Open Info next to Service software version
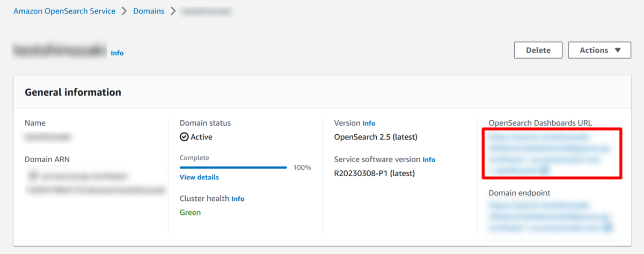The width and height of the screenshot is (644, 254). [429, 159]
